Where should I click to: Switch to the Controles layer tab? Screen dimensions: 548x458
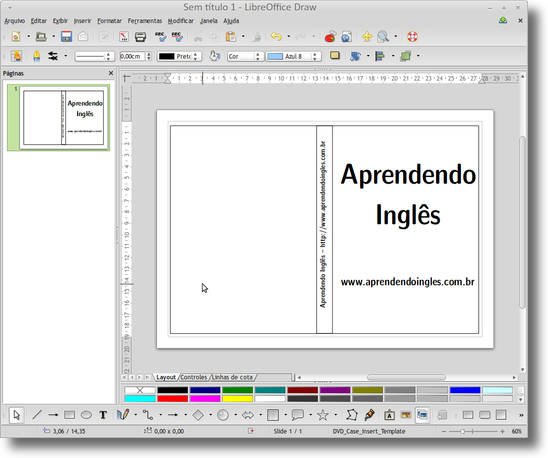194,377
